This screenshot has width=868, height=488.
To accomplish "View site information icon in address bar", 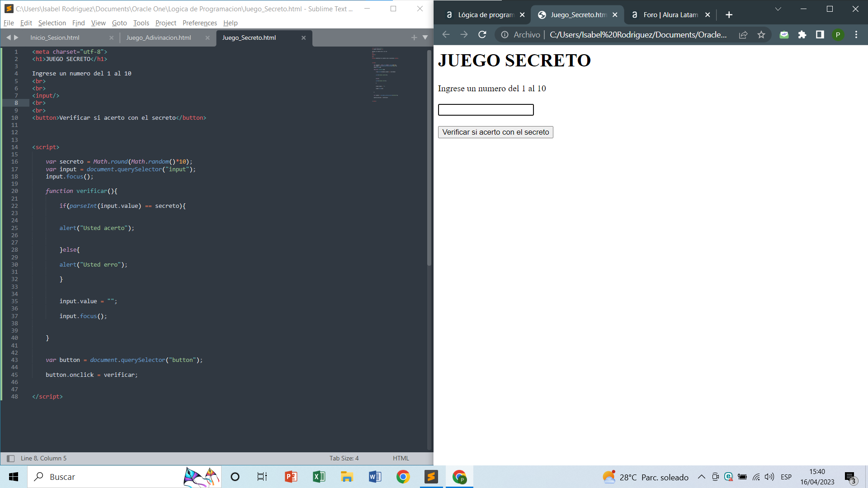I will (x=505, y=35).
